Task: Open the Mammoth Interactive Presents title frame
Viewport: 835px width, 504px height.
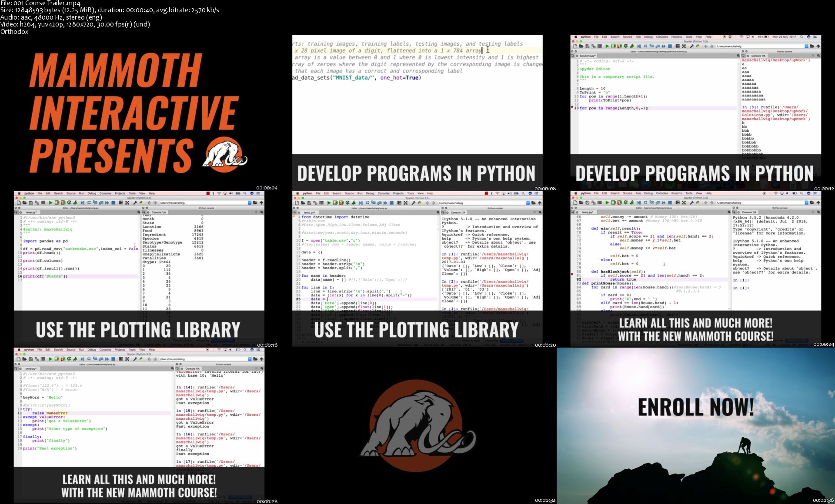Action: tap(139, 113)
